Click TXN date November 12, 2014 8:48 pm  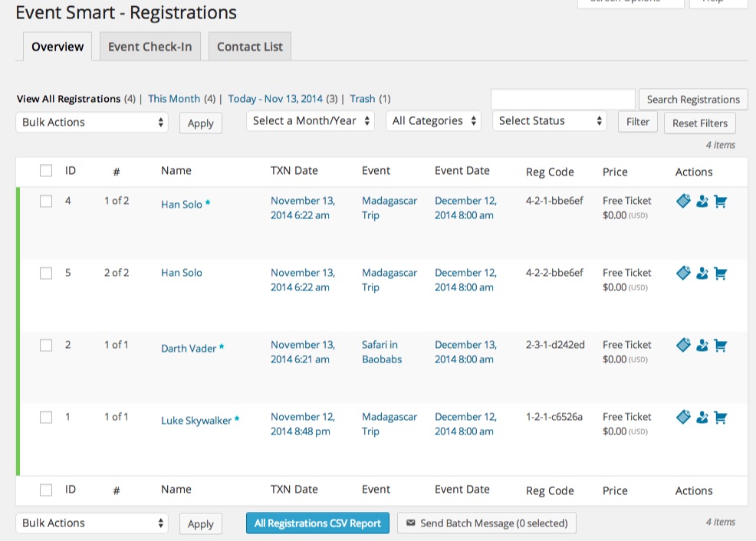(x=303, y=425)
